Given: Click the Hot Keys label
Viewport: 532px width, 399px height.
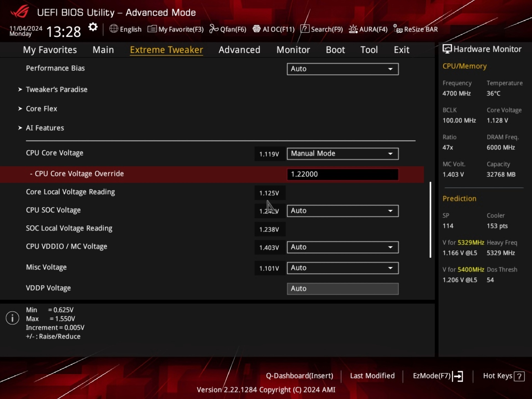Looking at the screenshot, I should pos(498,376).
